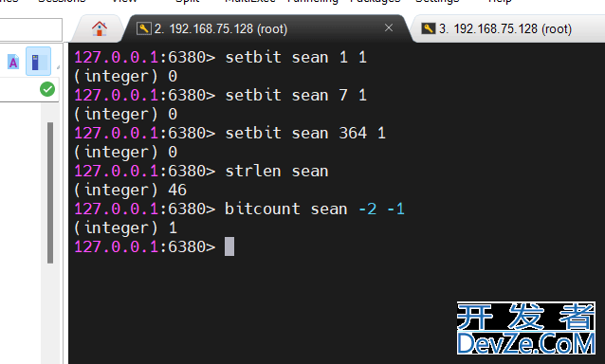The image size is (605, 364).
Task: Select the highlighted blue sidebar panel icon
Action: (38, 62)
